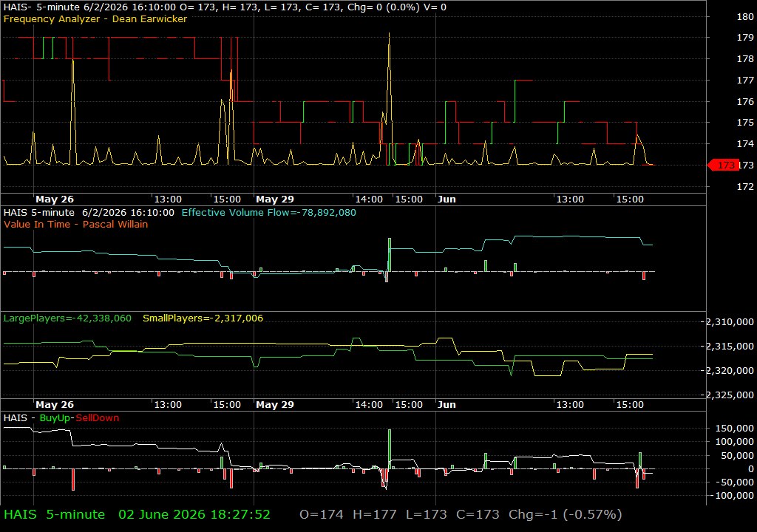Viewport: 757px width, 532px height.
Task: Click price level 172 on price axis
Action: pyautogui.click(x=745, y=186)
